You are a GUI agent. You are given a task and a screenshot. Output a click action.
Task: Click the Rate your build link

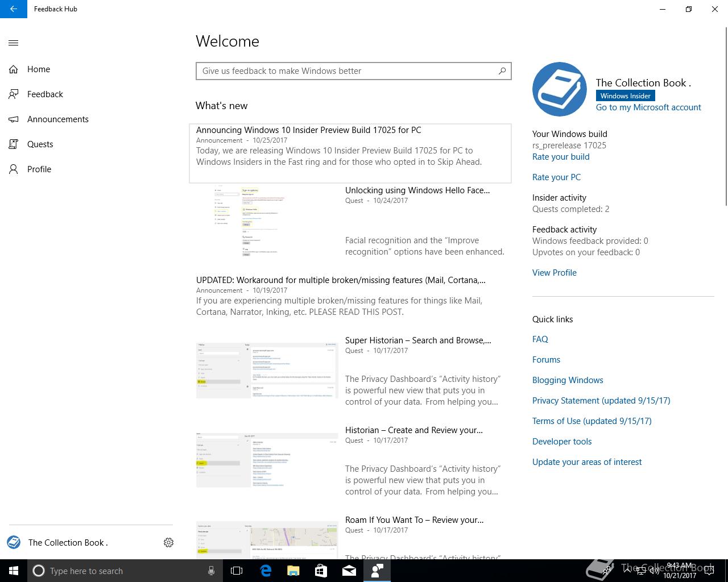(561, 157)
